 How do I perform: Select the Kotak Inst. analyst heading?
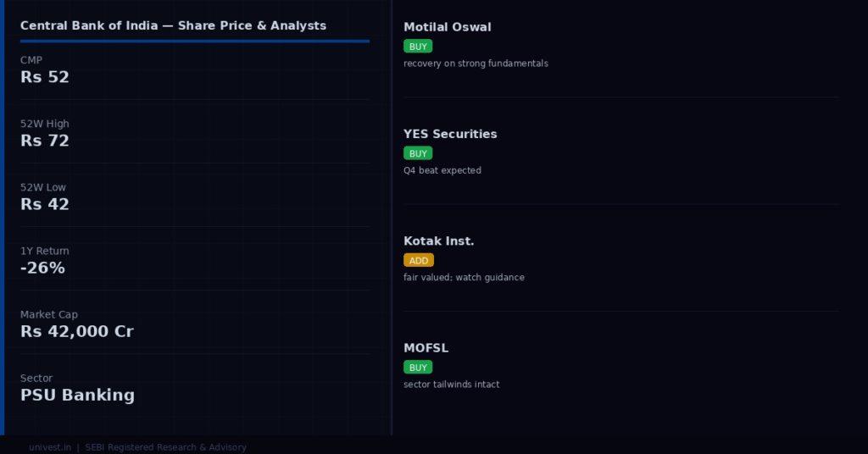click(438, 241)
